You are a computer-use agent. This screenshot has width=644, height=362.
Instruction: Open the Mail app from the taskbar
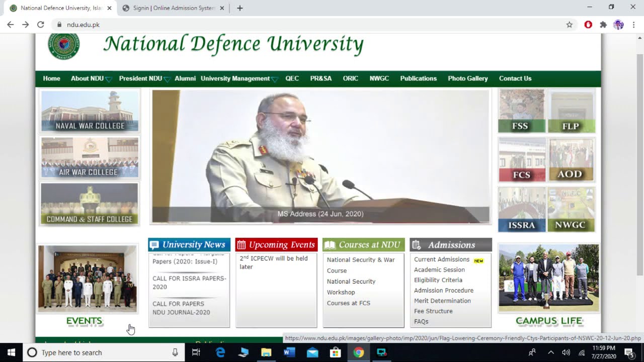pyautogui.click(x=312, y=352)
